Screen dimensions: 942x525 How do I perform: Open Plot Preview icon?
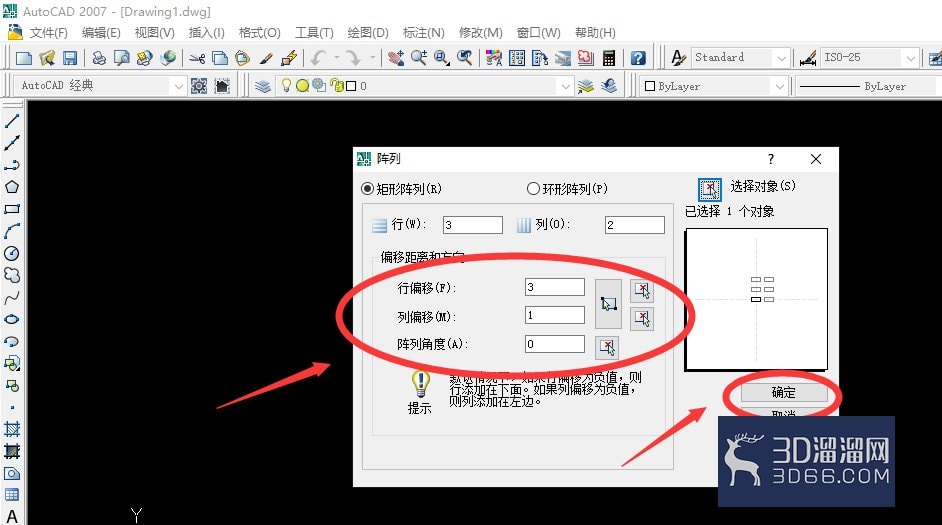click(122, 58)
